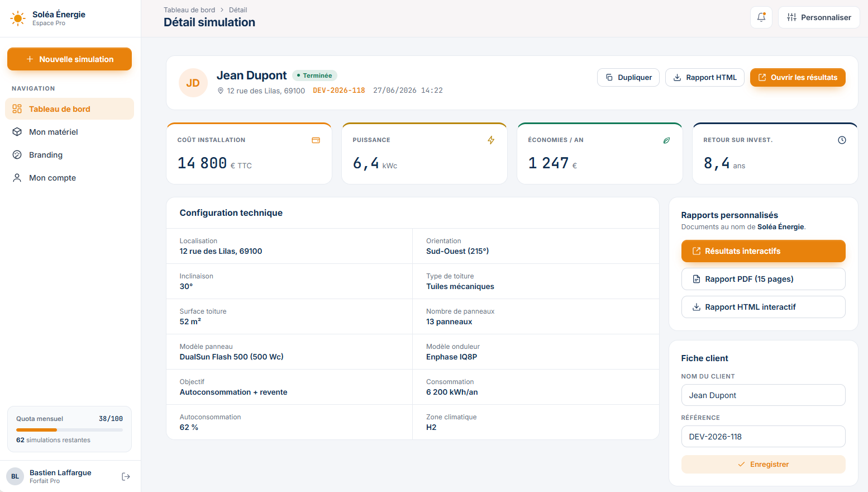Focus the Référence input field
Image resolution: width=868 pixels, height=492 pixels.
764,437
